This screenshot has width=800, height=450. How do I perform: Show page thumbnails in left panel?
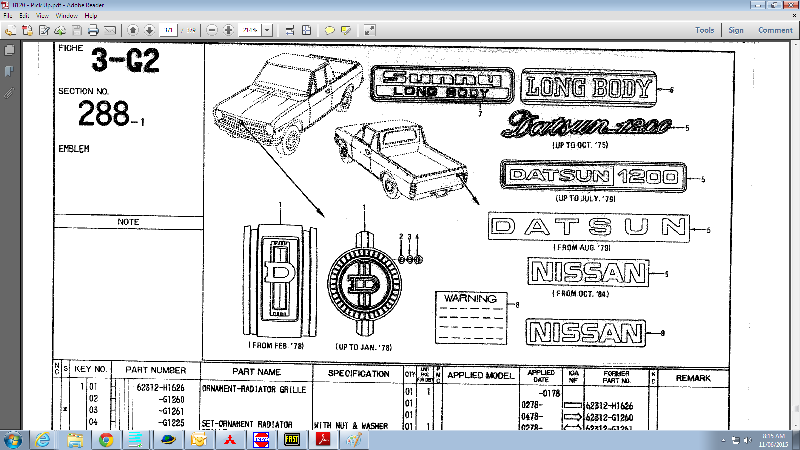[x=9, y=51]
